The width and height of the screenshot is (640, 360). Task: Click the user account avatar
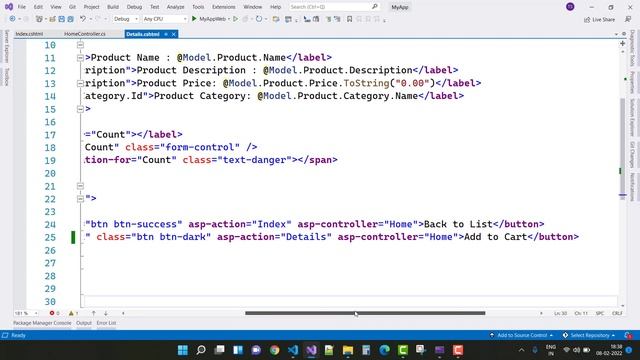pyautogui.click(x=570, y=7)
